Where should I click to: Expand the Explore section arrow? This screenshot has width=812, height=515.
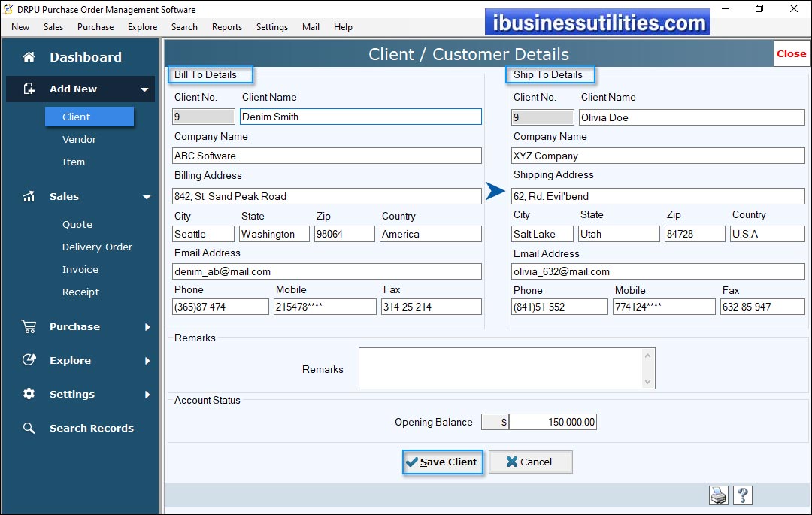[147, 361]
